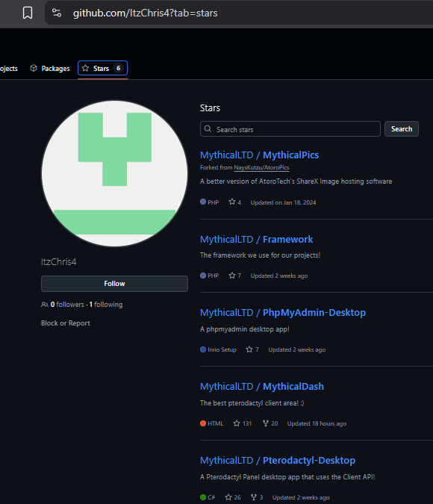433x504 pixels.
Task: Click MythicalDash star count 131
Action: (x=243, y=423)
